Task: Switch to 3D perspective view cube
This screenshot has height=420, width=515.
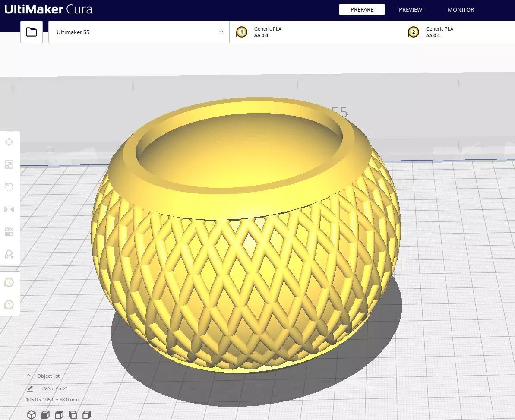Action: pos(31,414)
